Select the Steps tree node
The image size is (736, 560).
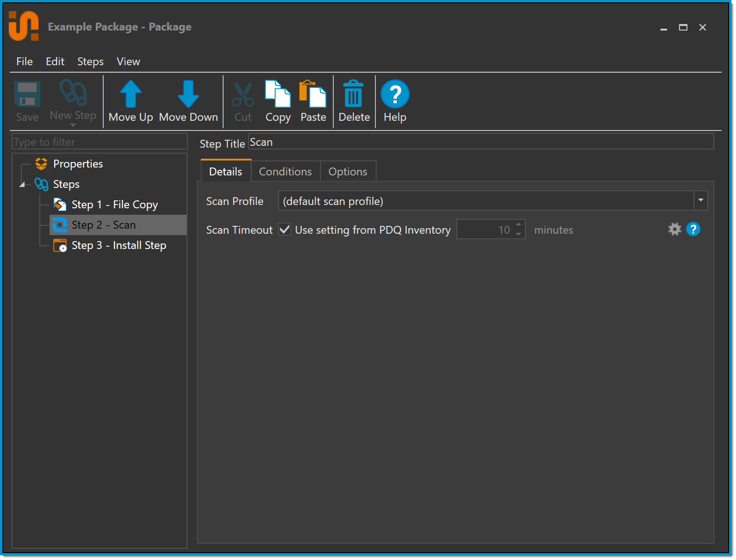point(66,184)
